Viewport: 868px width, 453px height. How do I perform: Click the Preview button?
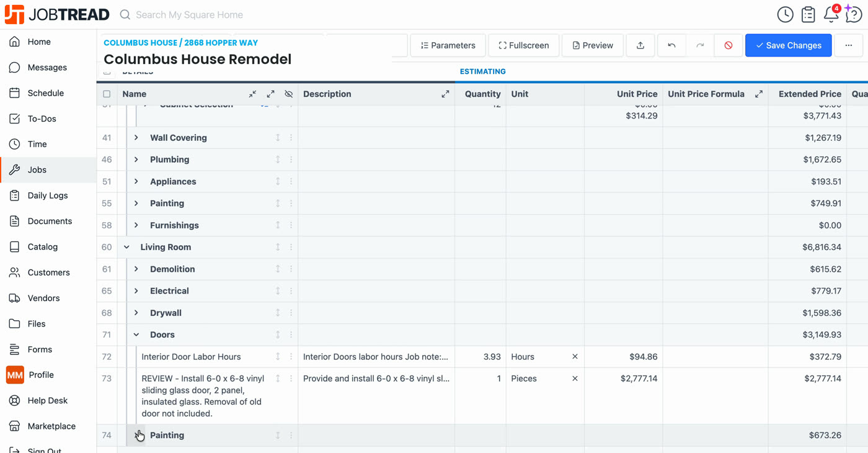[x=593, y=45]
